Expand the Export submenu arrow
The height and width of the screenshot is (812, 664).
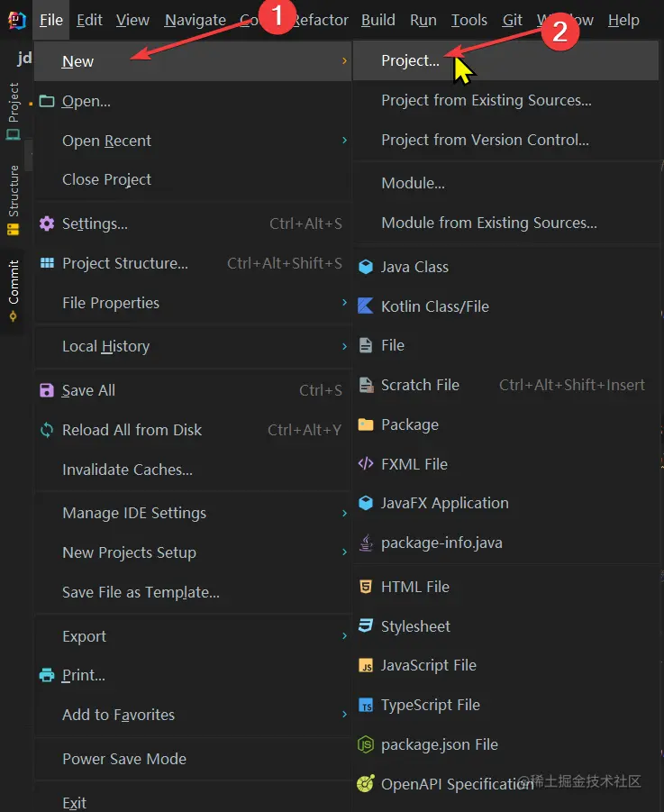[x=345, y=636]
